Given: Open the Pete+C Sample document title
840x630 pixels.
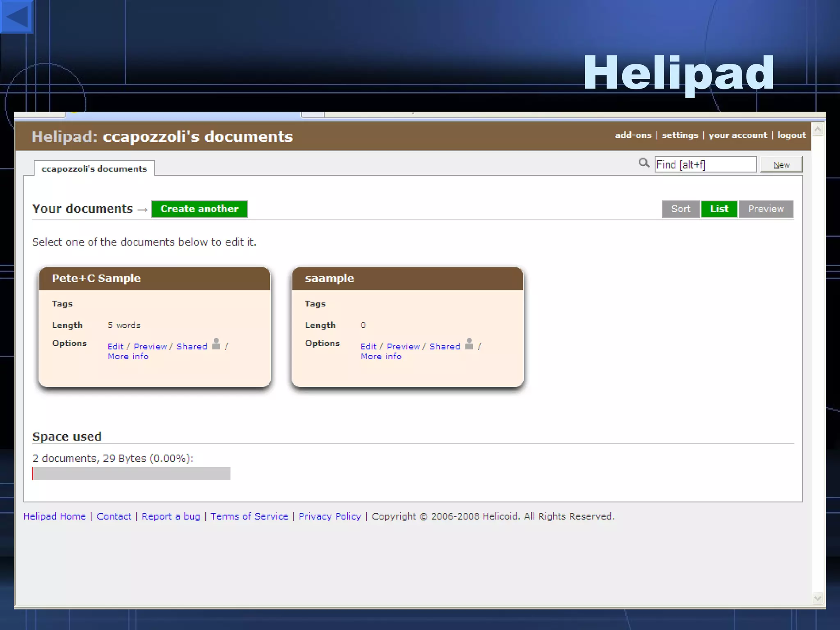Looking at the screenshot, I should click(96, 278).
